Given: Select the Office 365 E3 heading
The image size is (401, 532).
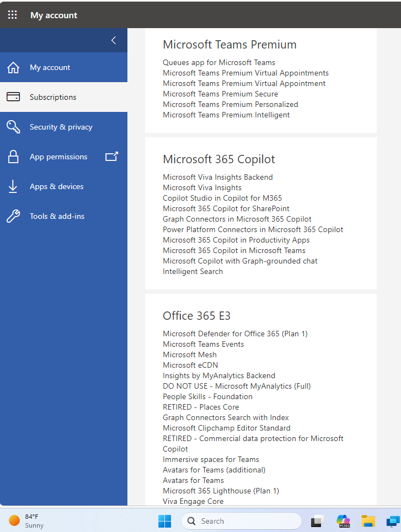Looking at the screenshot, I should pos(196,316).
